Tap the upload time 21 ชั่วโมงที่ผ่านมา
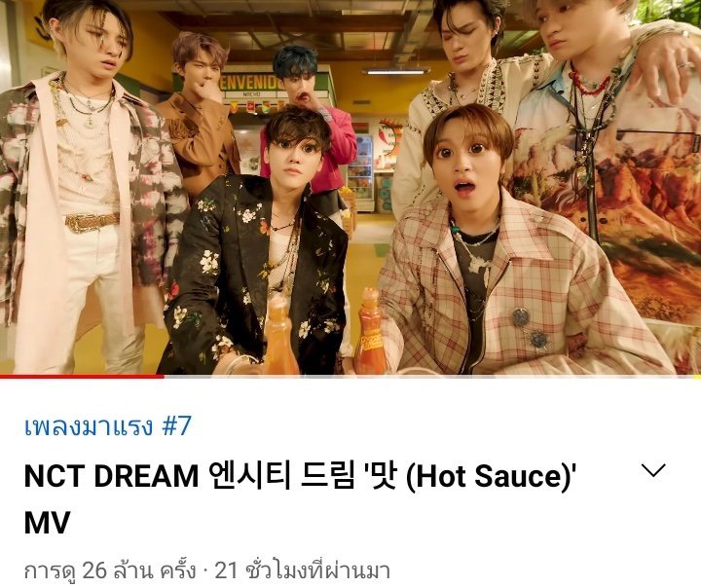This screenshot has height=588, width=701. pos(303,571)
